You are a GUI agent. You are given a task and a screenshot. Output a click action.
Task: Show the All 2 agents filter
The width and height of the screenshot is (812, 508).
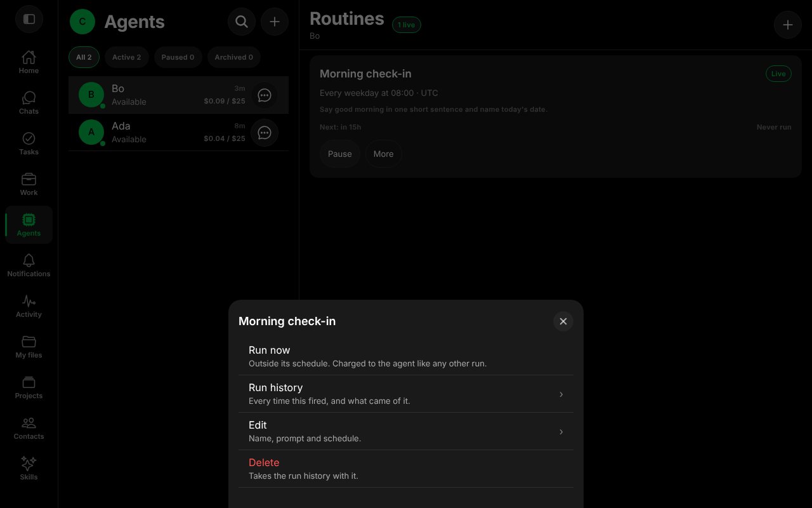coord(84,57)
